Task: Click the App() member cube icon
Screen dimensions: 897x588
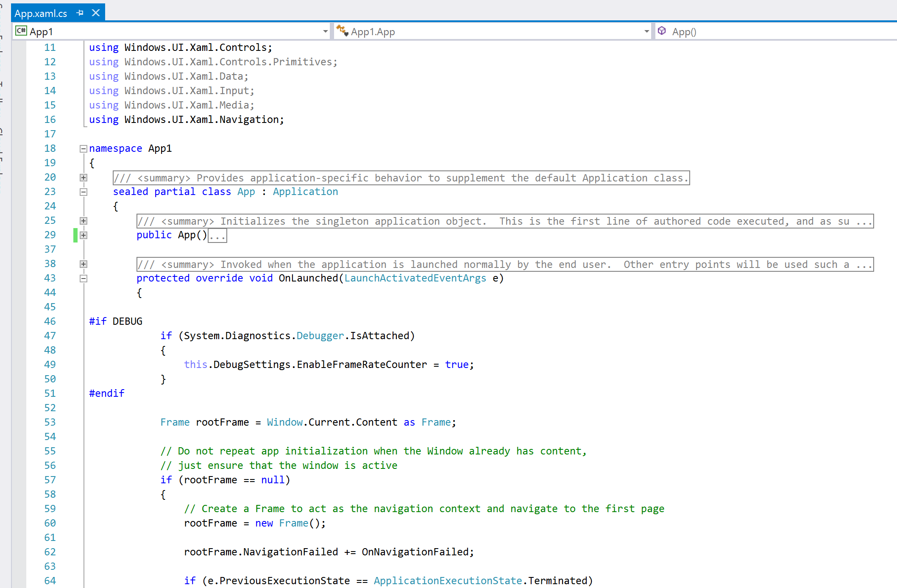Action: click(x=662, y=31)
